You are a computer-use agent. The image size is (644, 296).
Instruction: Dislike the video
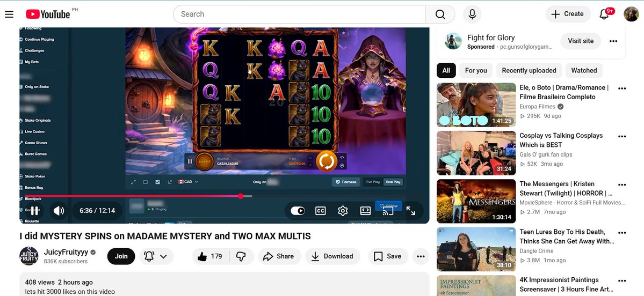241,256
